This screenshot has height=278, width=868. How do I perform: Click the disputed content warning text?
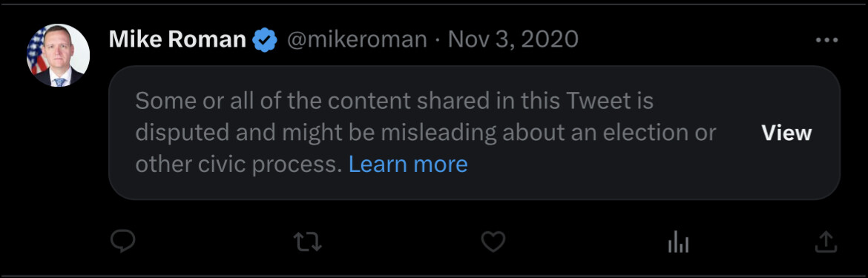[x=426, y=133]
